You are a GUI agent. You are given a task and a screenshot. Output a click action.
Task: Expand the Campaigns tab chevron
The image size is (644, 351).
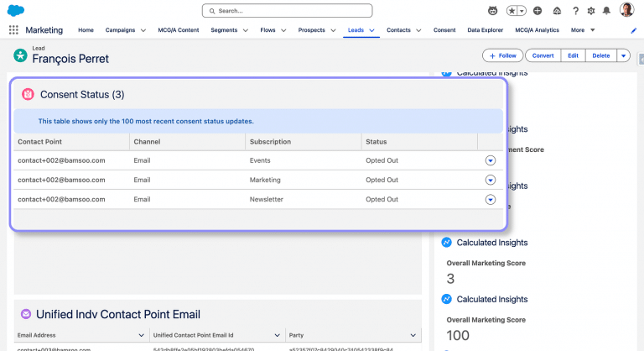(x=143, y=30)
